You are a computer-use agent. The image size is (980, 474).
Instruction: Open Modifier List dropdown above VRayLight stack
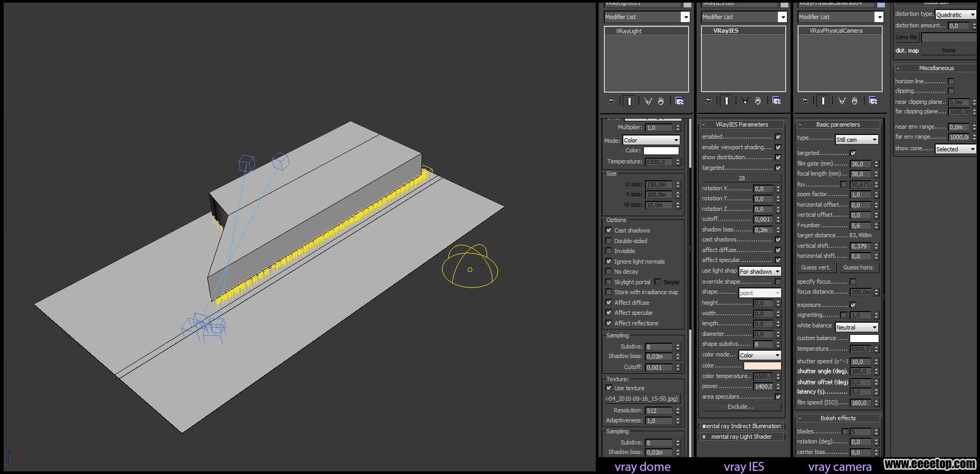[x=647, y=17]
